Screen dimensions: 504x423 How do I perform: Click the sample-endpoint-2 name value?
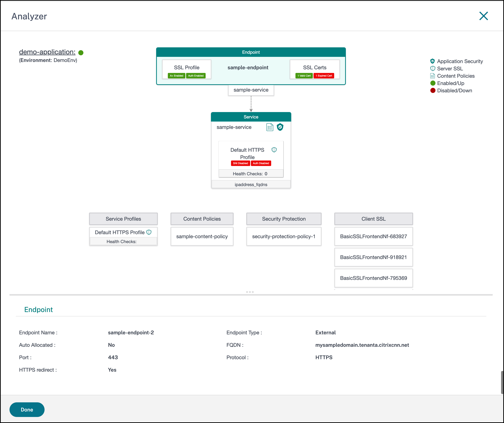pos(131,333)
